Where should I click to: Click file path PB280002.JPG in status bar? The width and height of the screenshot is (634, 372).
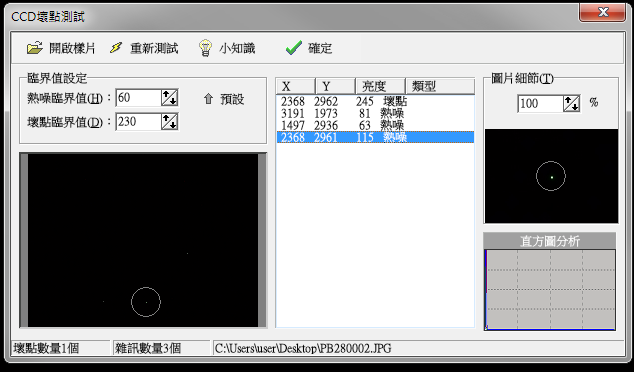303,348
